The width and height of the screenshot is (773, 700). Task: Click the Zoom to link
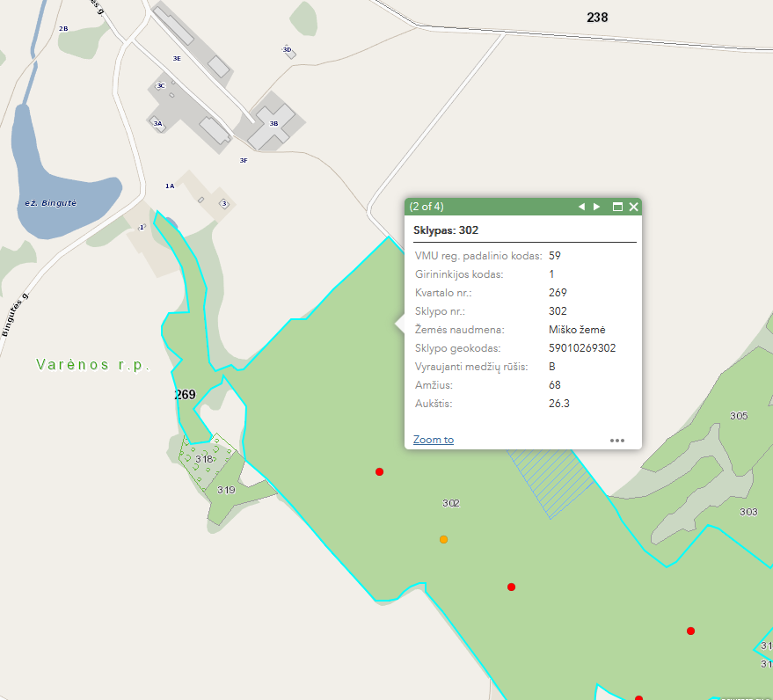[x=433, y=440]
